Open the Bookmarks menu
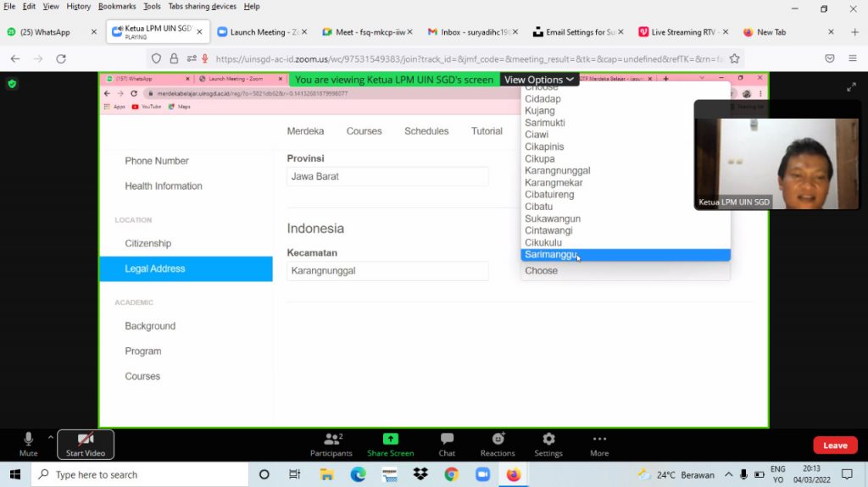 pyautogui.click(x=116, y=7)
